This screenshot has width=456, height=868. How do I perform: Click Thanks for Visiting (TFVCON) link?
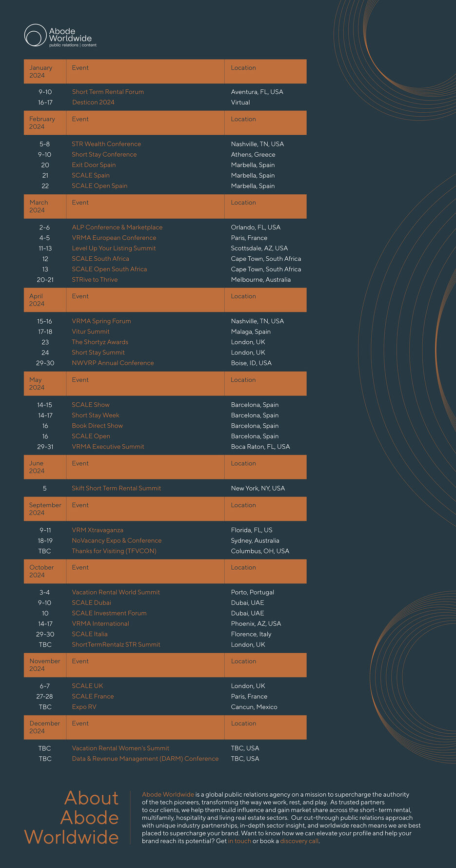coord(114,551)
